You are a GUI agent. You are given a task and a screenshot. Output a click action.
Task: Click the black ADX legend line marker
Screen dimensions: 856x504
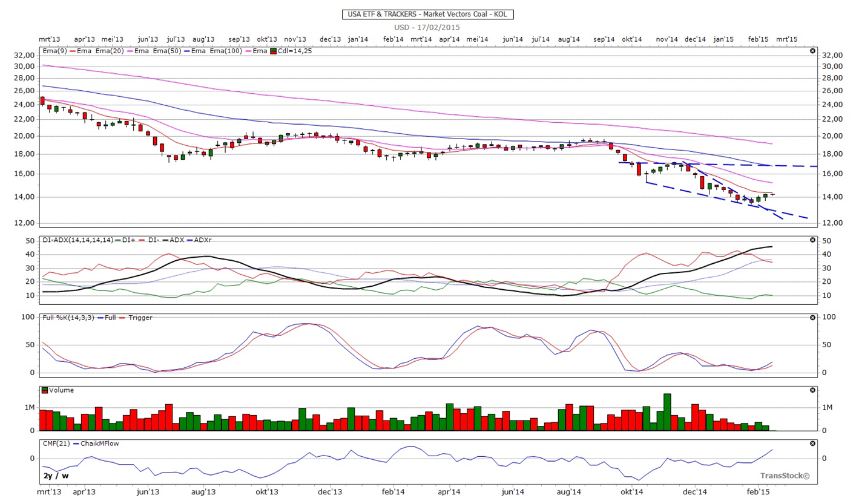pyautogui.click(x=165, y=240)
